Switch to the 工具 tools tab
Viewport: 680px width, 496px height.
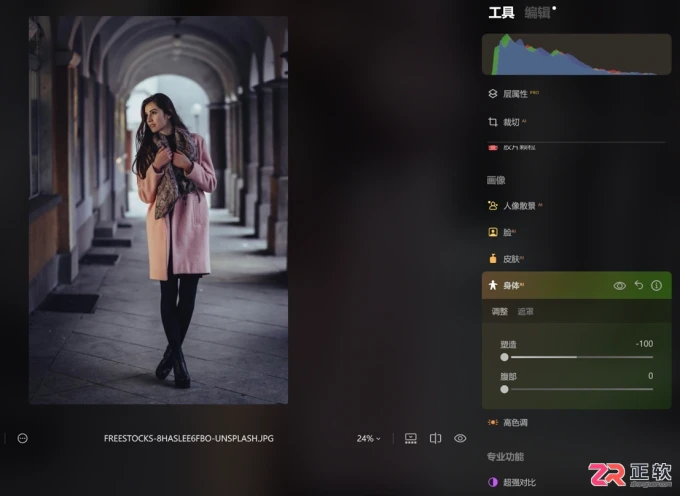pyautogui.click(x=501, y=13)
